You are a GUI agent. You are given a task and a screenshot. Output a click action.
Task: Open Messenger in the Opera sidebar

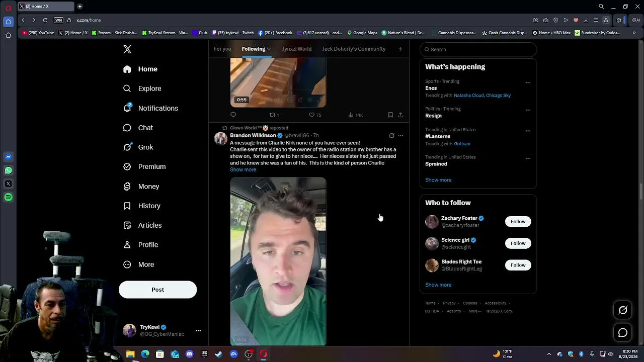coord(8,157)
